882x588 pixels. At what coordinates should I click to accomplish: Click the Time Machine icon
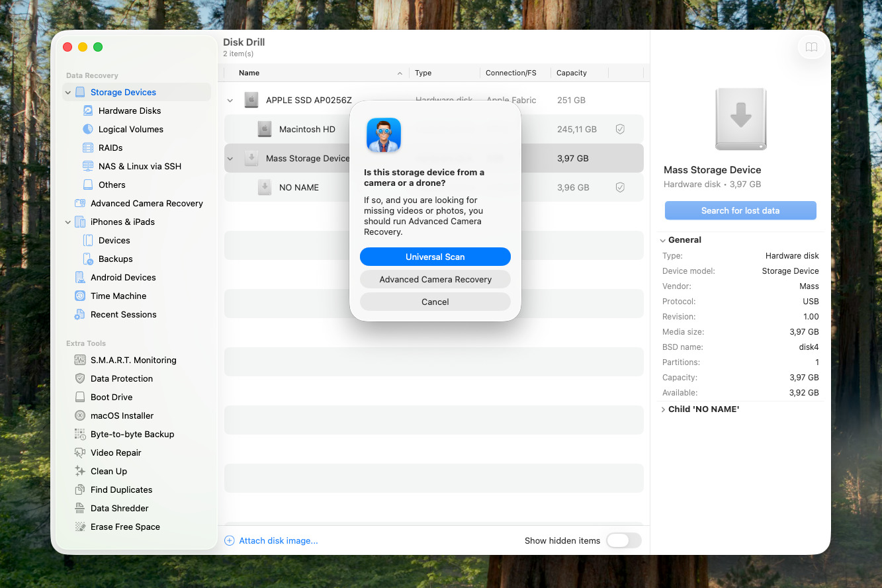80,296
